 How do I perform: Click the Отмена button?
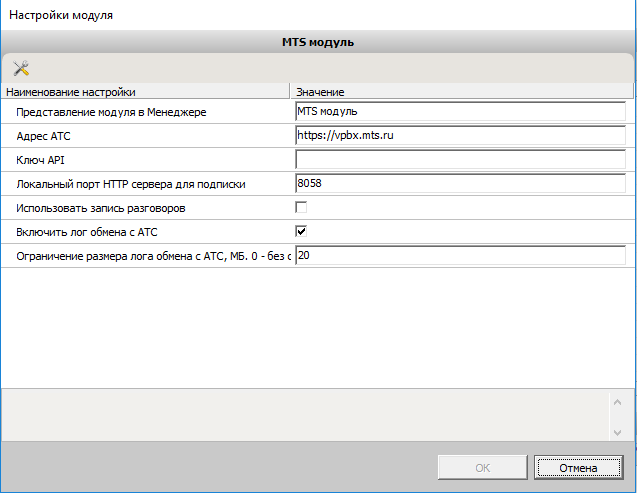(578, 467)
